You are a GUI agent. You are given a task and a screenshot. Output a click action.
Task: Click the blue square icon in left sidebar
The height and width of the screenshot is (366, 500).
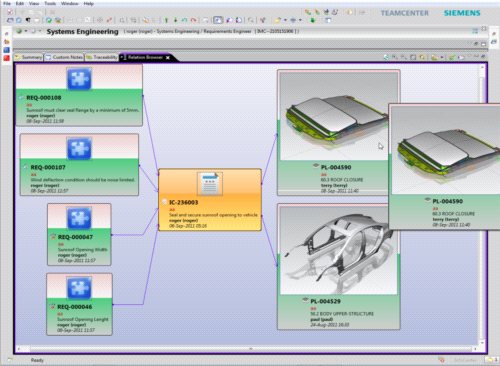6,50
